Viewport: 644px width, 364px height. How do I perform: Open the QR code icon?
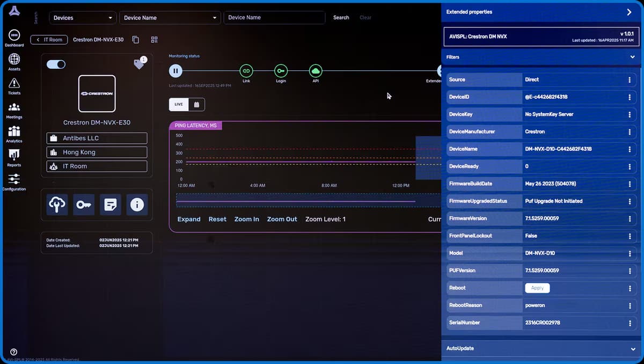(155, 40)
